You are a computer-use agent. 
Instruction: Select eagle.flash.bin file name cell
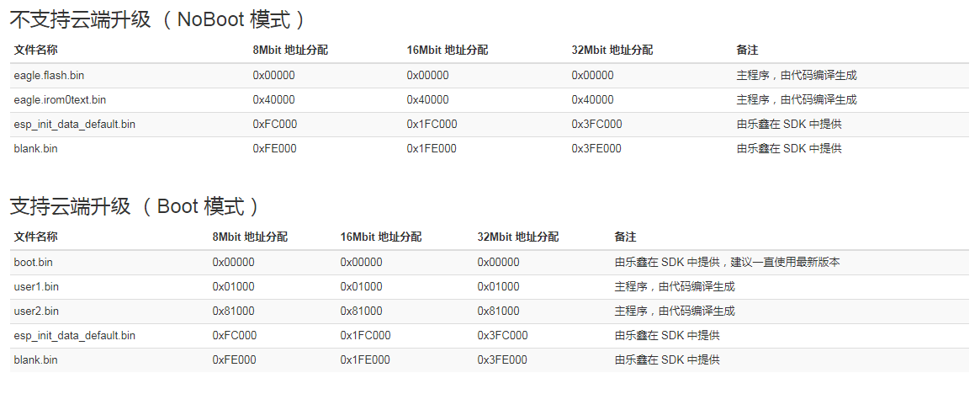click(x=50, y=76)
